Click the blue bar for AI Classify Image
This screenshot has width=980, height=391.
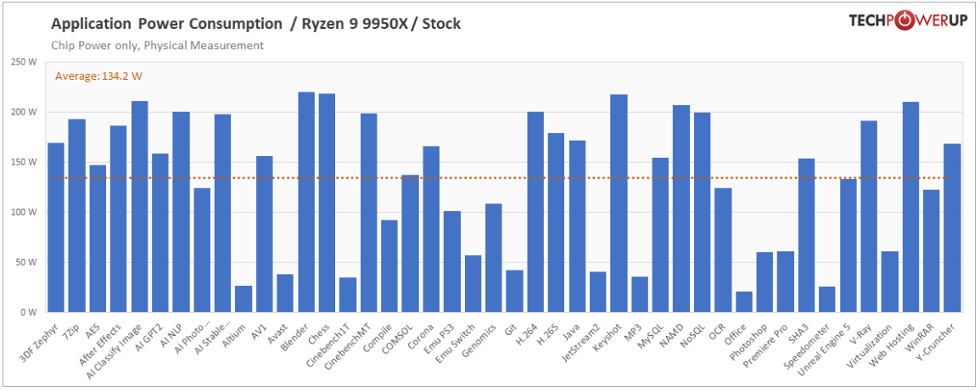click(139, 207)
